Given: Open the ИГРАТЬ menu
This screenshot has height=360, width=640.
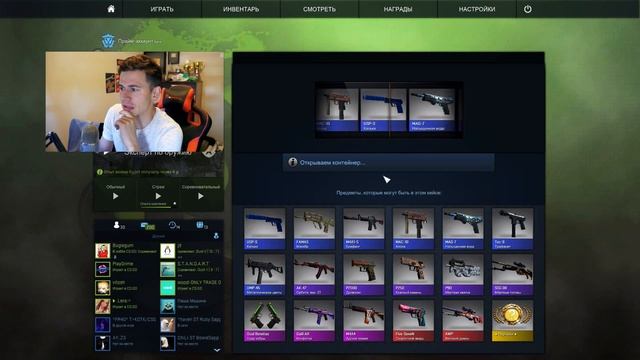Looking at the screenshot, I should tap(162, 9).
